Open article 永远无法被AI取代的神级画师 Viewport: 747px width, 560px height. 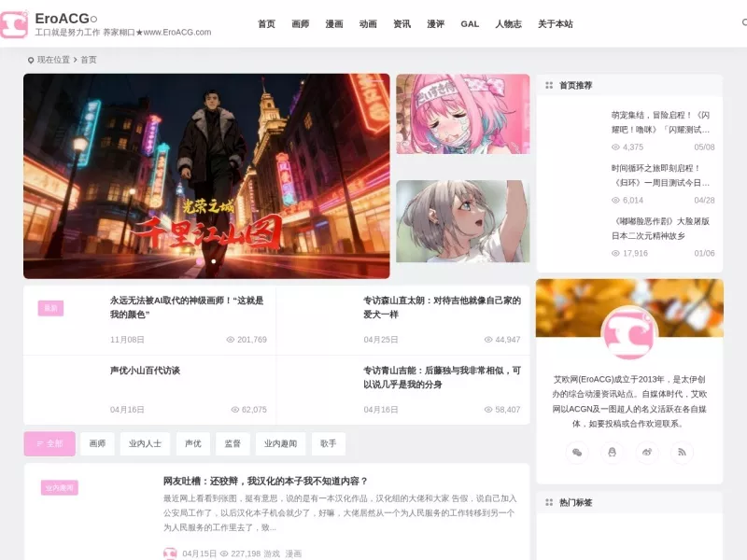coord(187,307)
